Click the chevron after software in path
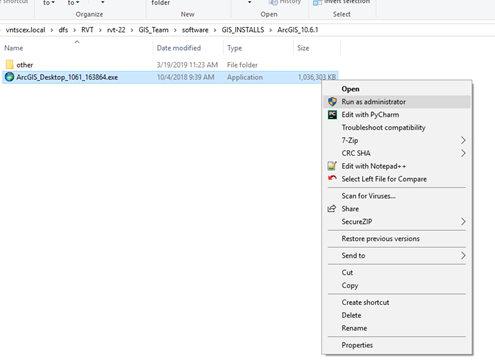Image resolution: width=495 pixels, height=363 pixels. pos(215,30)
